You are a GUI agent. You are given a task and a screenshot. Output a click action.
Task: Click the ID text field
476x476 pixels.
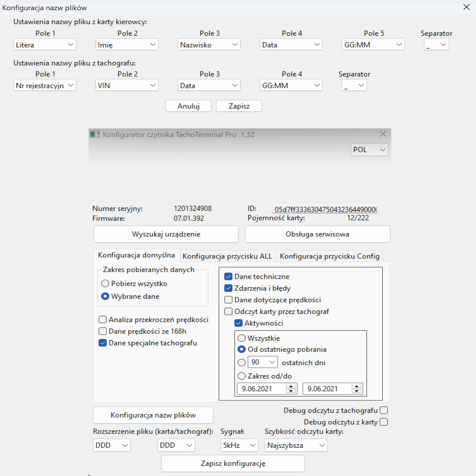point(324,209)
